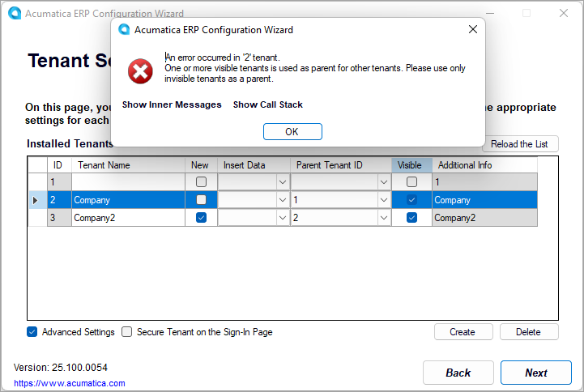
Task: Uncheck Visible for the Company tenant
Action: (411, 200)
